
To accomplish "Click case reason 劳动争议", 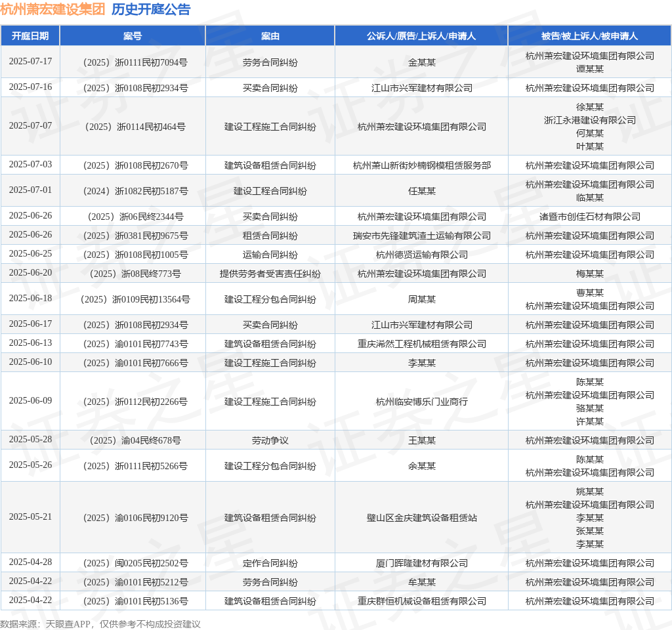I will pyautogui.click(x=270, y=440).
